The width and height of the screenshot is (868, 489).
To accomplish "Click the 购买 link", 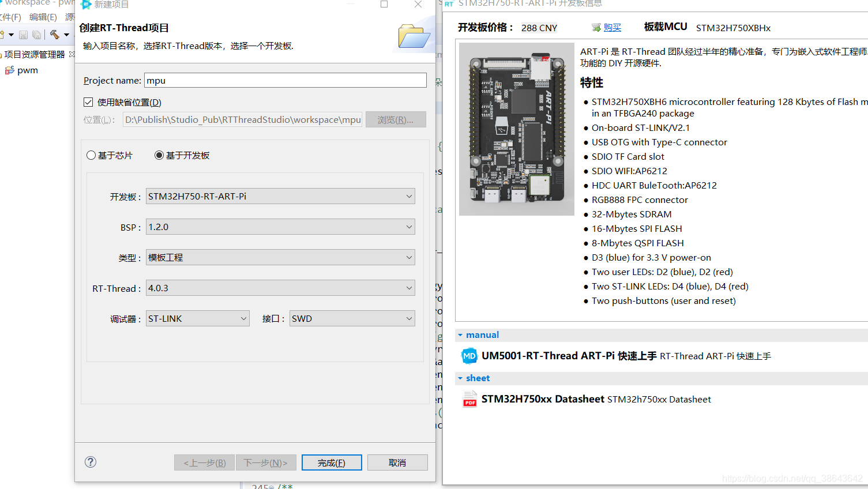I will pyautogui.click(x=613, y=28).
